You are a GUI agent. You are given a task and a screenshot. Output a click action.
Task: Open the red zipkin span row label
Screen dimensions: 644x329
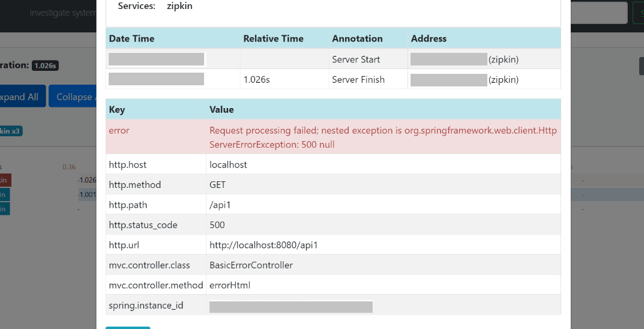(x=5, y=180)
